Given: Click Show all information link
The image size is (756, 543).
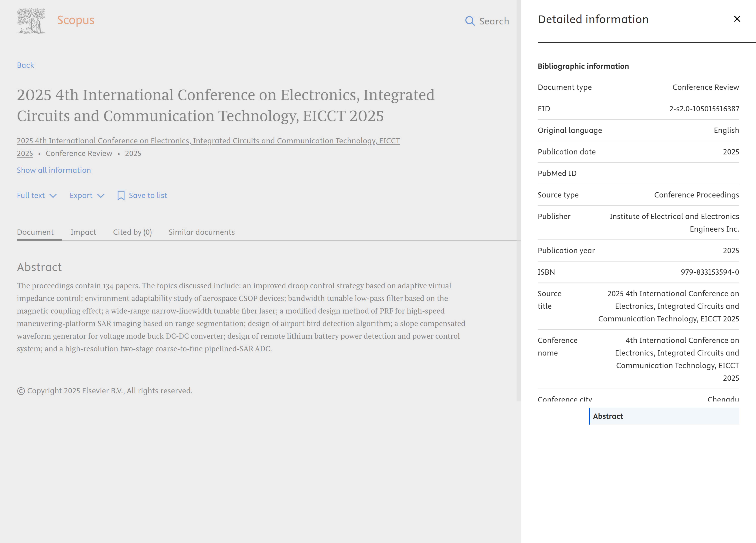Looking at the screenshot, I should coord(54,170).
